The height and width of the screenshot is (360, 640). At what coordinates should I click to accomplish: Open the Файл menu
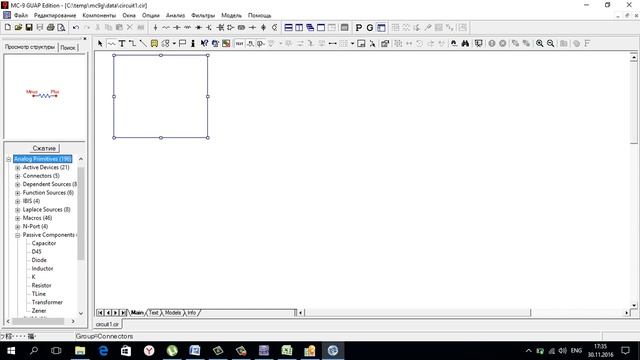[21, 15]
